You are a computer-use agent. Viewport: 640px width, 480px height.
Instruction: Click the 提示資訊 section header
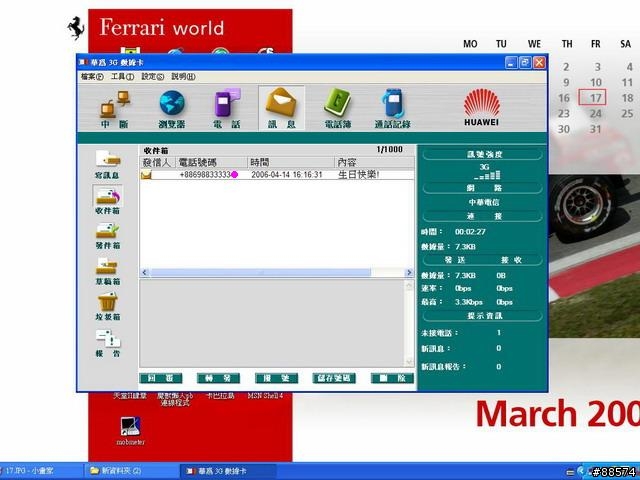(x=484, y=316)
